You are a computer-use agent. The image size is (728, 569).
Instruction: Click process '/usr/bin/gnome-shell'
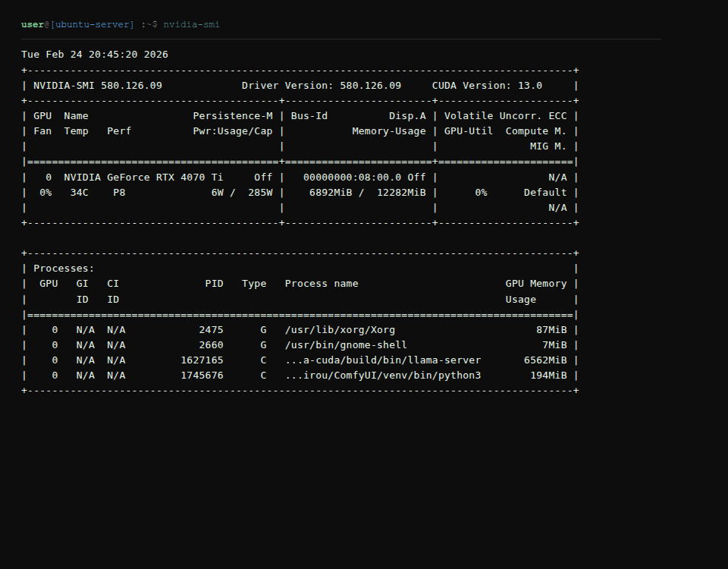pyautogui.click(x=346, y=345)
